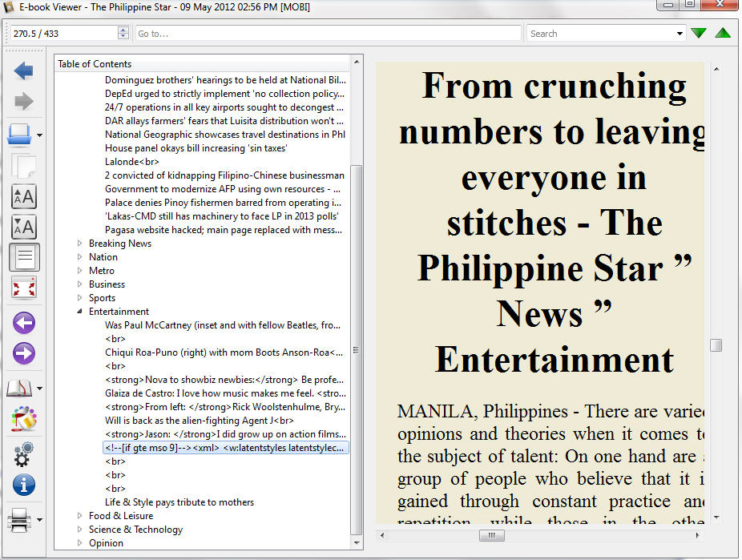Select 'Jason: I did grow up on action films' entry
Image resolution: width=742 pixels, height=560 pixels.
point(225,434)
